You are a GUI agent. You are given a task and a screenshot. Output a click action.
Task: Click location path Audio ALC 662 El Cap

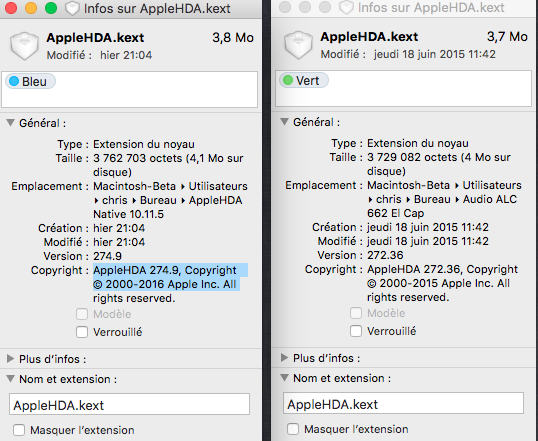pyautogui.click(x=442, y=206)
